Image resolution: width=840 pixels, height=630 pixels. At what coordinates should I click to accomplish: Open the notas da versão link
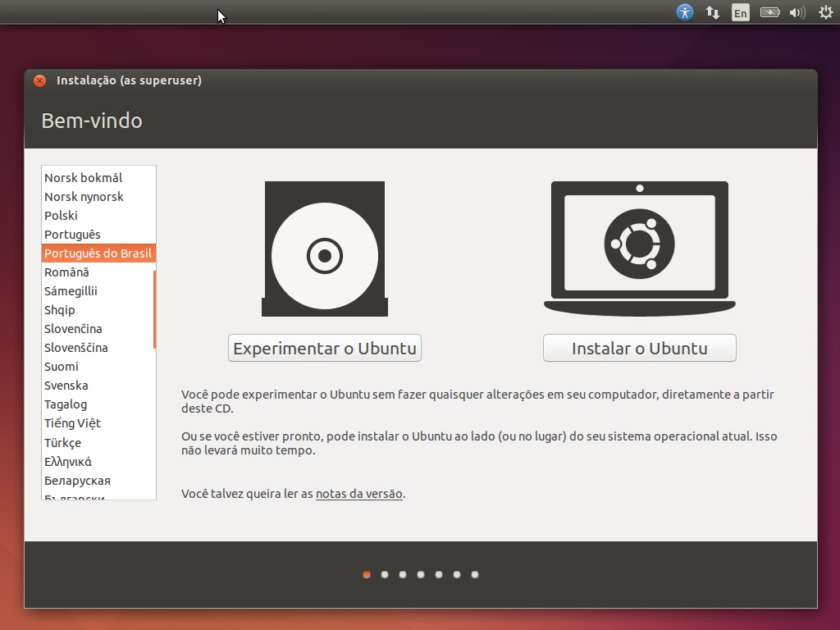point(358,494)
